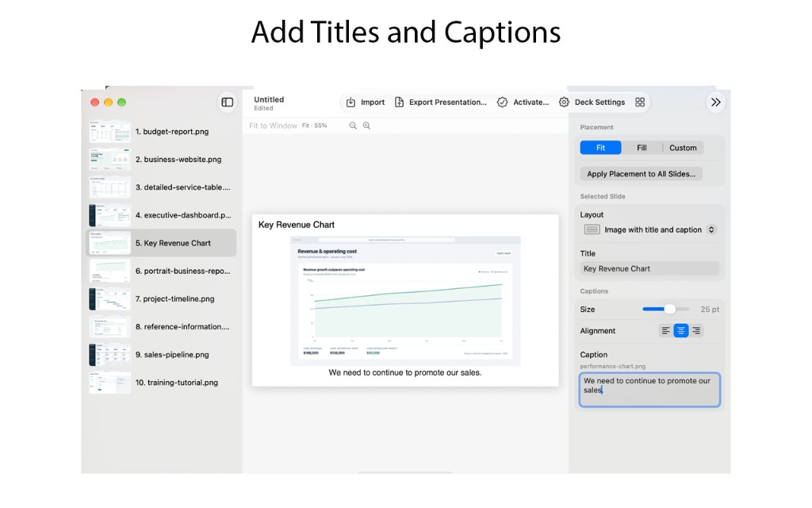Click the Title text field

(x=649, y=268)
